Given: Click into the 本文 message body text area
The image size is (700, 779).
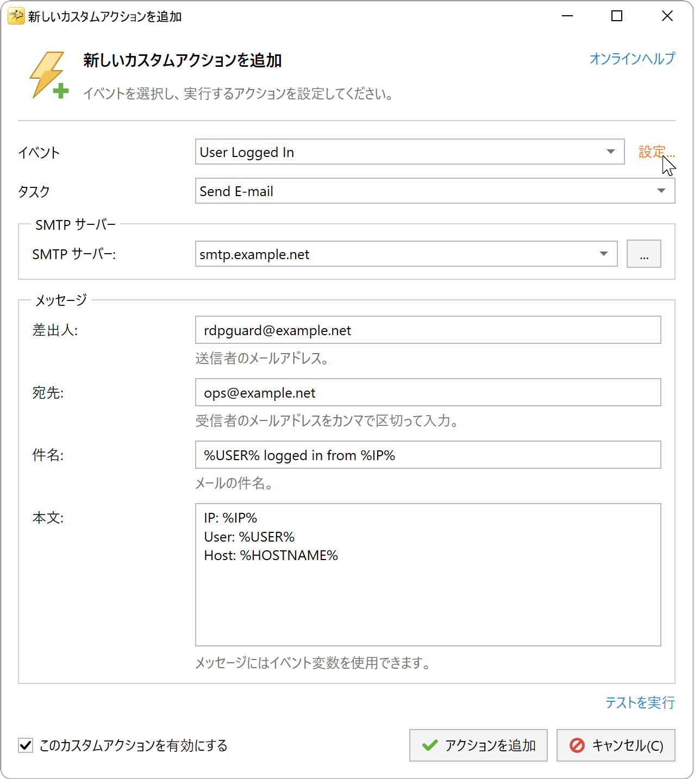Looking at the screenshot, I should [x=428, y=575].
